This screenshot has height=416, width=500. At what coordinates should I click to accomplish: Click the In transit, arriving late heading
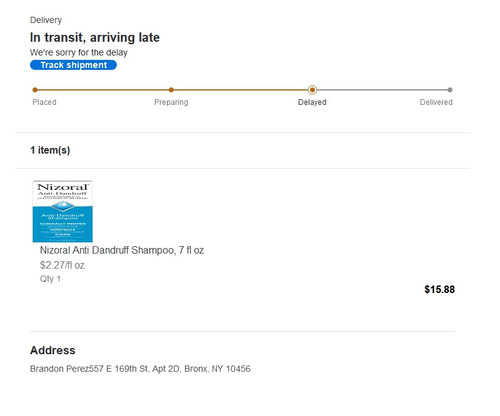pos(95,37)
